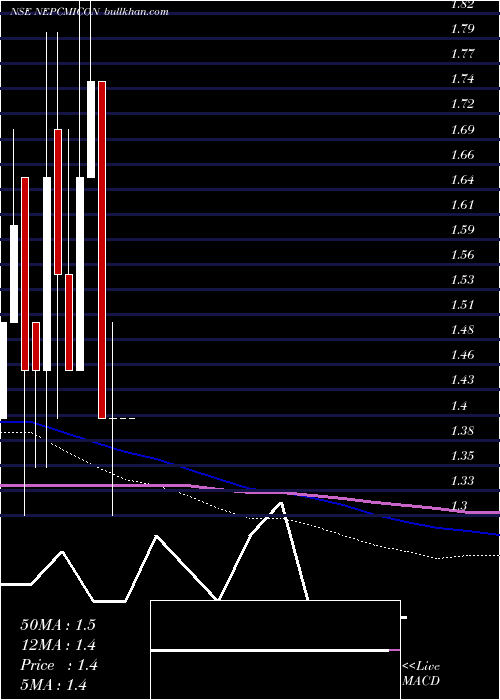Select the first white candlestick near 1.59
The height and width of the screenshot is (700, 500).
tap(14, 274)
